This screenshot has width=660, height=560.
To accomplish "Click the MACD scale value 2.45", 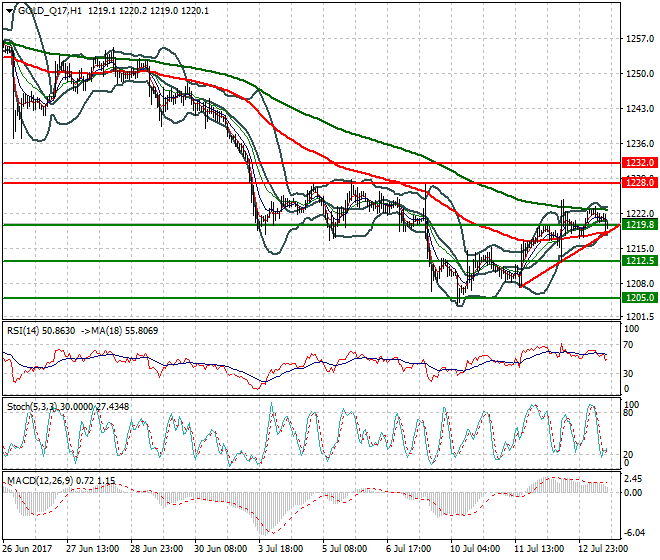I will tap(633, 479).
